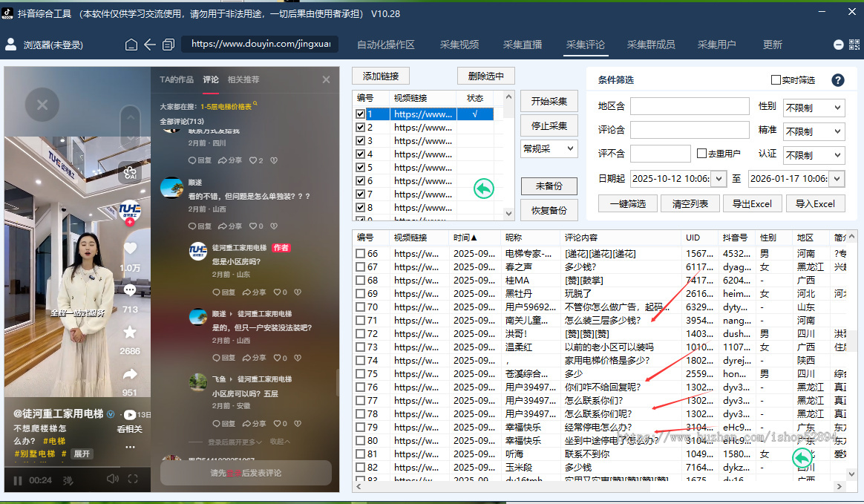Open the end date picker dropdown
864x504 pixels.
click(x=837, y=178)
